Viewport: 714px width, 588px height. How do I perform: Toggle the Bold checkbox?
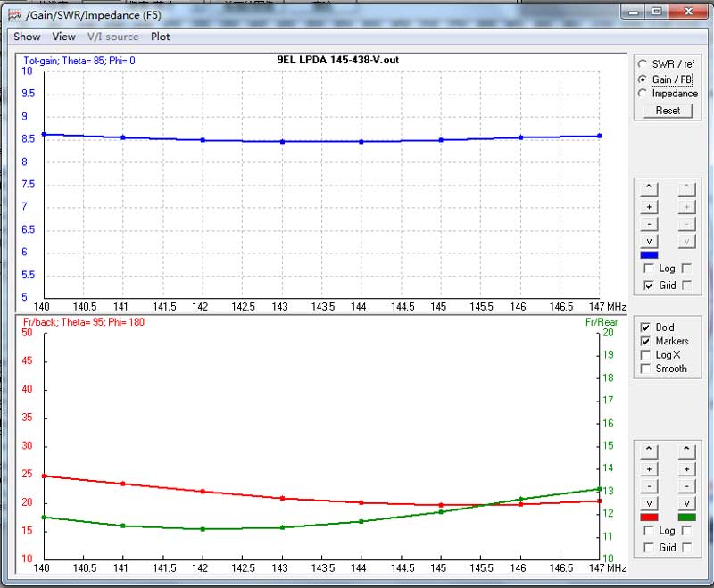(645, 327)
